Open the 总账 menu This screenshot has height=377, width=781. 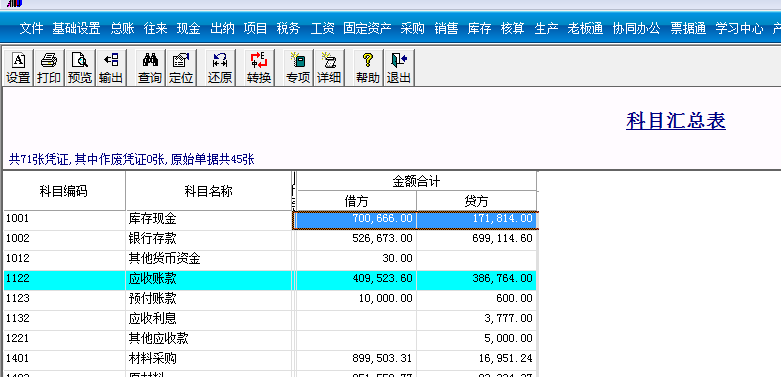coord(123,28)
